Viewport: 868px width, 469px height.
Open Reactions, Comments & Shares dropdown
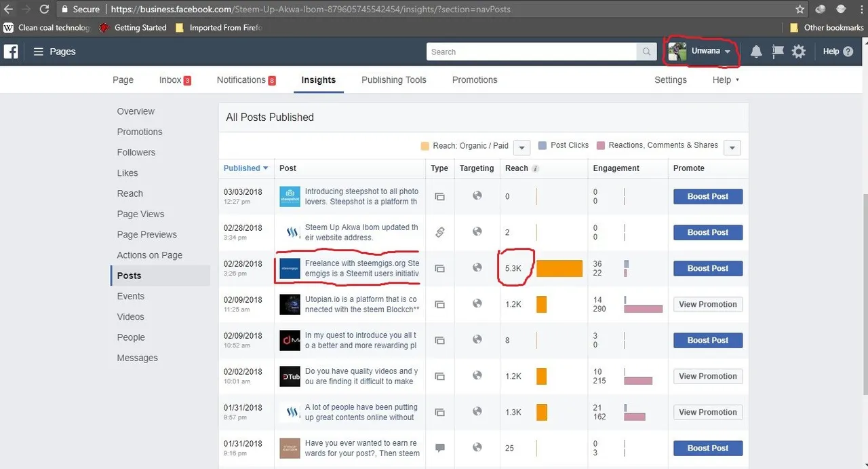coord(732,147)
